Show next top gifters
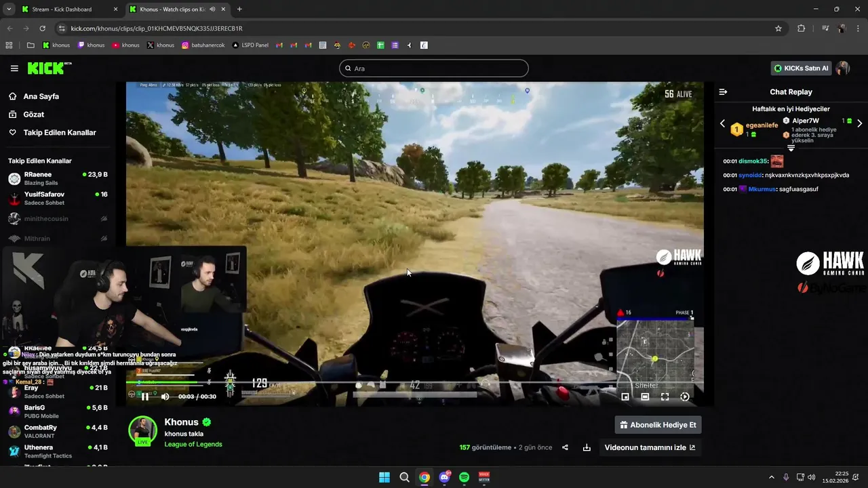 point(859,123)
